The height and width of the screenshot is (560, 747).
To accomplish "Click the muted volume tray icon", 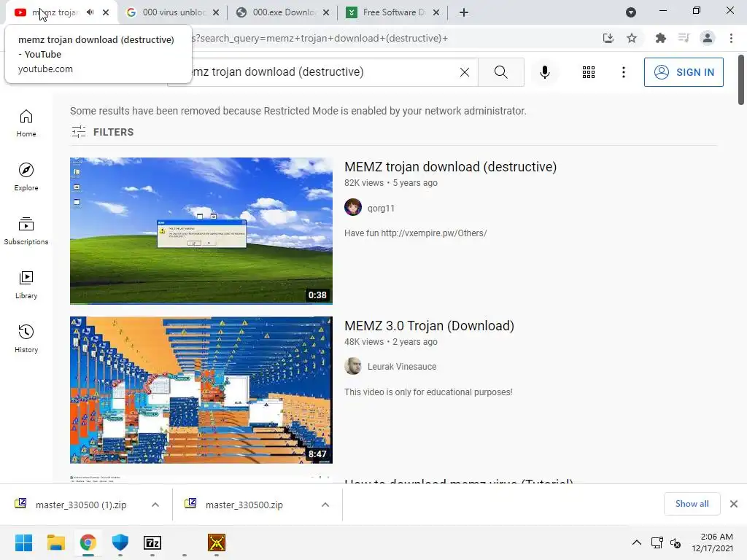I will click(675, 542).
